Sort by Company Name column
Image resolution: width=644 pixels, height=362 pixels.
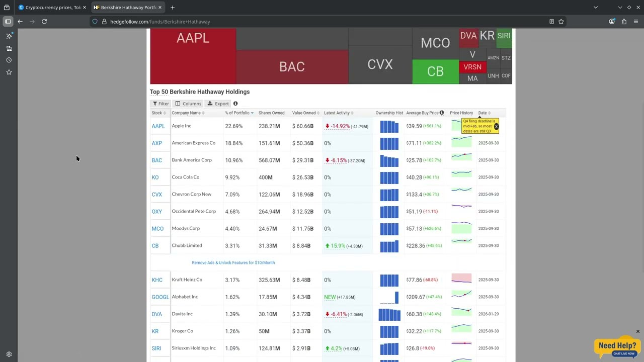click(x=188, y=113)
